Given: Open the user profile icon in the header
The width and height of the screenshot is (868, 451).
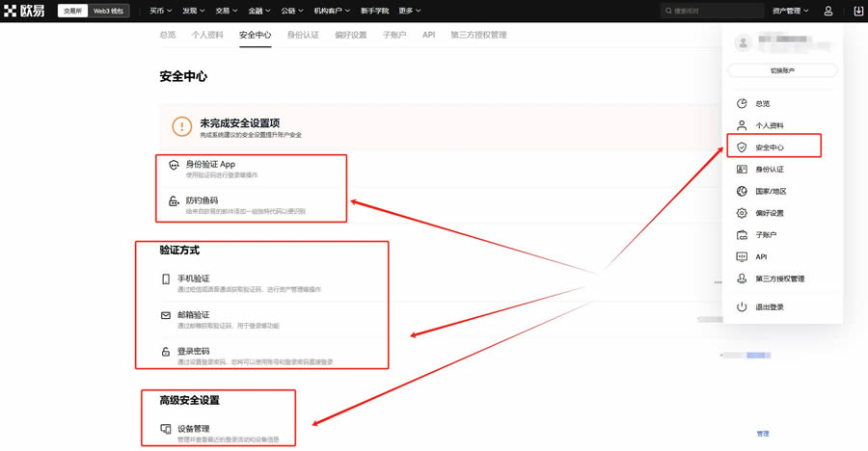Looking at the screenshot, I should point(828,11).
